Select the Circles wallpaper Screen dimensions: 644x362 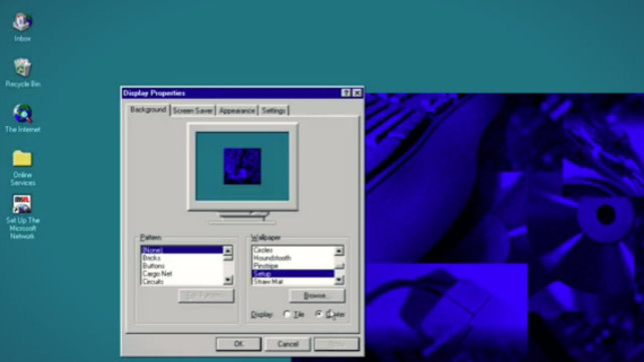[x=293, y=250]
